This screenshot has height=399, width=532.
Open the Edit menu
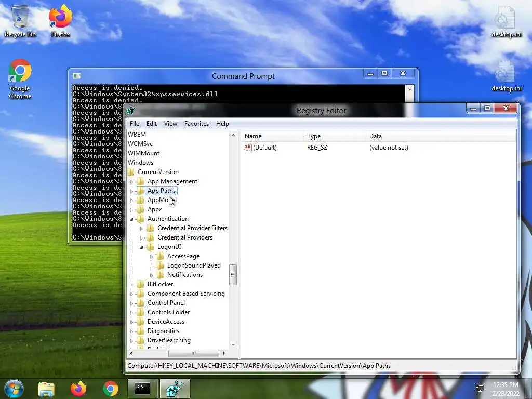[152, 124]
